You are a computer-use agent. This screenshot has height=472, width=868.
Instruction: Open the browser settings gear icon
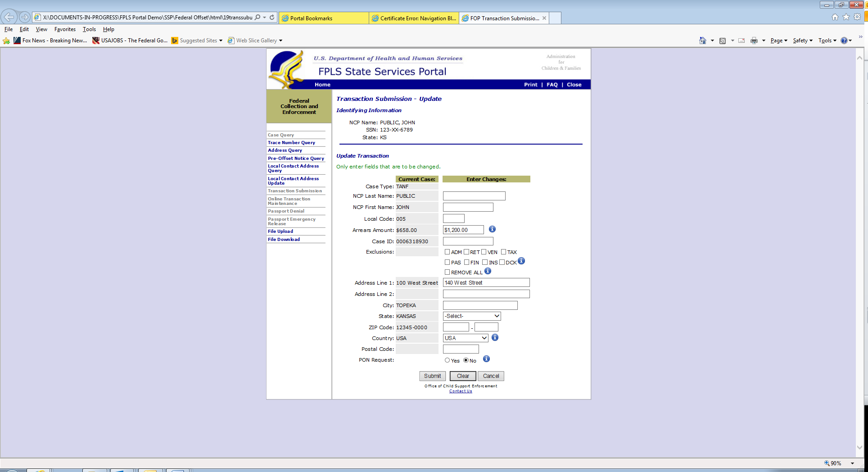point(858,17)
